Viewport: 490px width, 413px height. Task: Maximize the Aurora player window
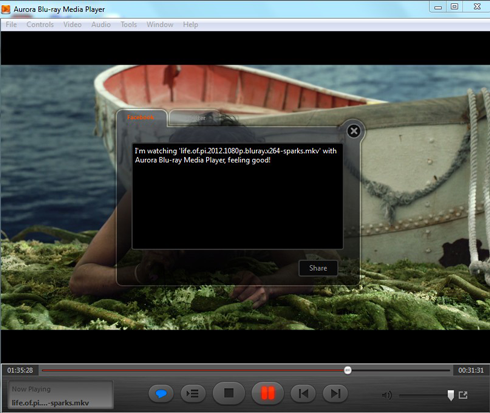click(x=454, y=7)
